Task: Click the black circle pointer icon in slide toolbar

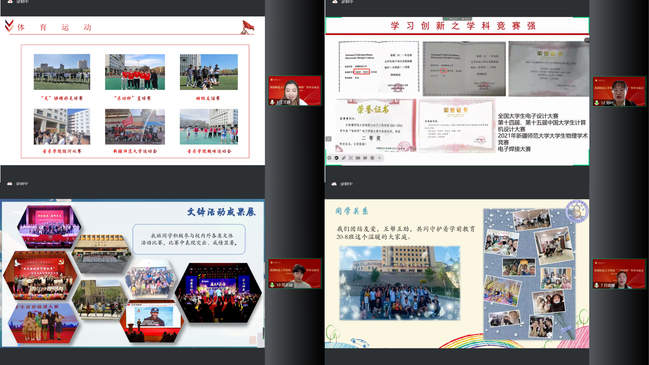Action: (x=337, y=158)
